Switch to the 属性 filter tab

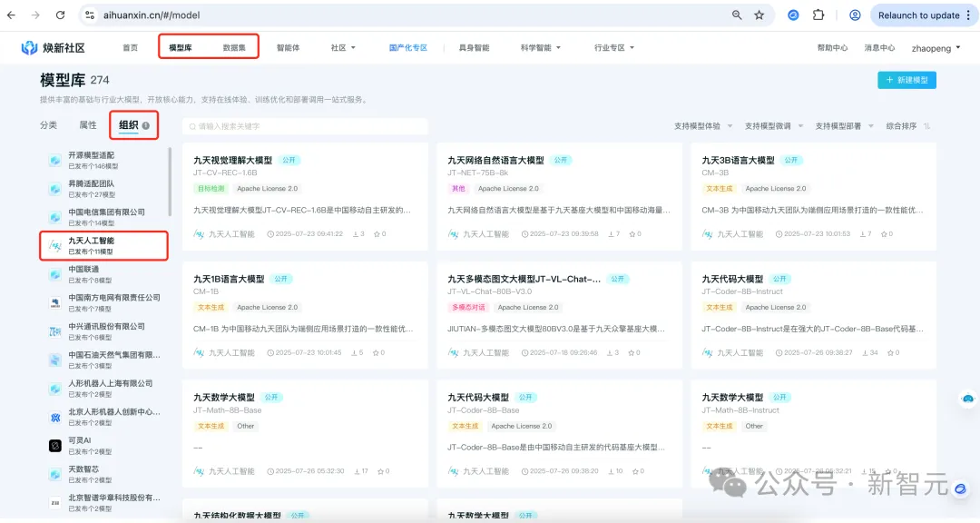(88, 125)
